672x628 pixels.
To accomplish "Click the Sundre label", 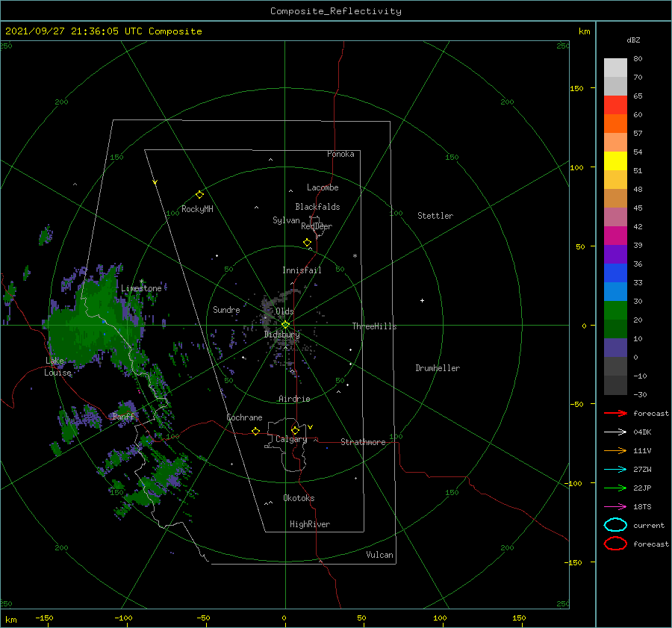I will coord(226,309).
